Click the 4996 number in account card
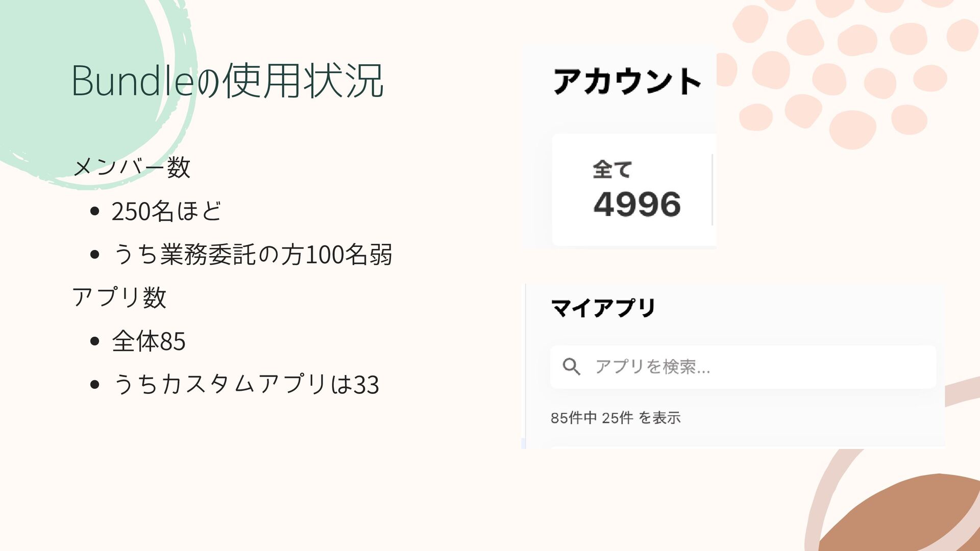This screenshot has width=980, height=551. coord(637,204)
